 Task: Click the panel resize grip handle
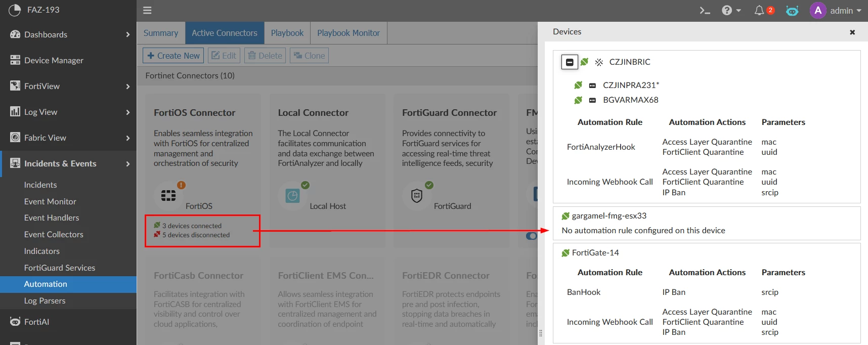pyautogui.click(x=541, y=333)
